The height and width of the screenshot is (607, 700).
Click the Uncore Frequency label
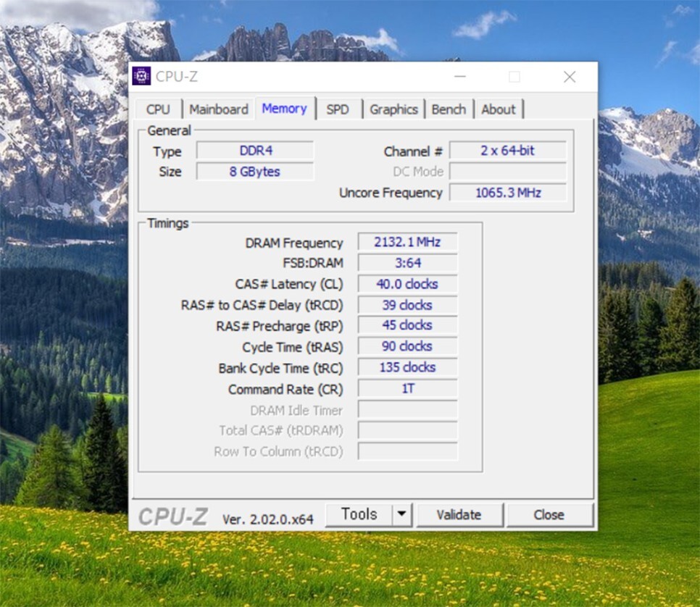tap(391, 193)
